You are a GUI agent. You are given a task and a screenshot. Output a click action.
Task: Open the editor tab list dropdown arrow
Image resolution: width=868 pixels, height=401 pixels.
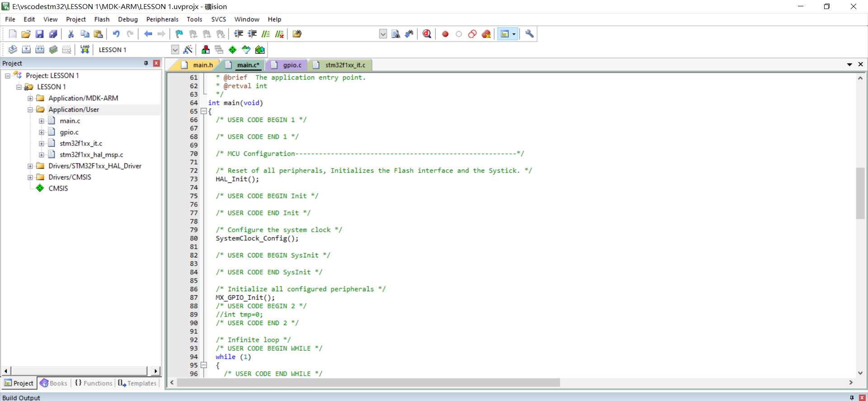[x=849, y=65]
